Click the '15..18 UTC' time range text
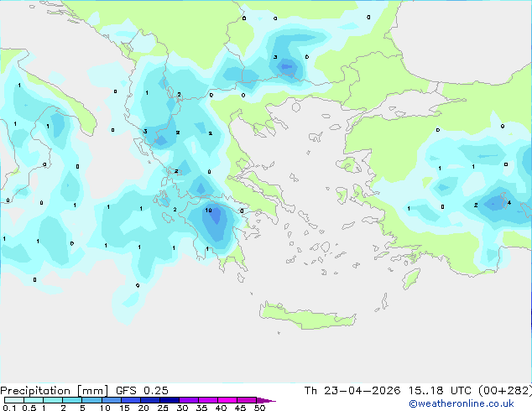Viewport: 532px width, 411px height. [x=440, y=391]
